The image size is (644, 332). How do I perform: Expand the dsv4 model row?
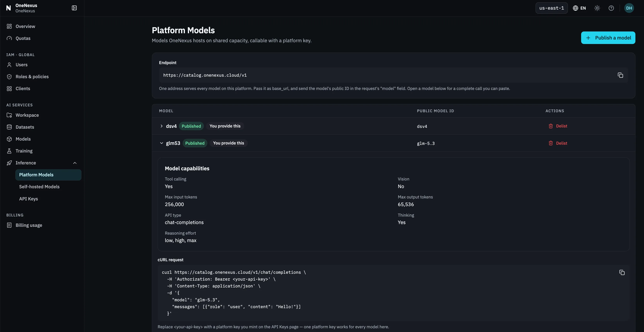pos(161,126)
